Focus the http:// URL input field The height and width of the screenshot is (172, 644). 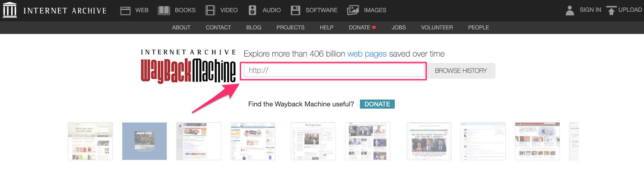334,71
